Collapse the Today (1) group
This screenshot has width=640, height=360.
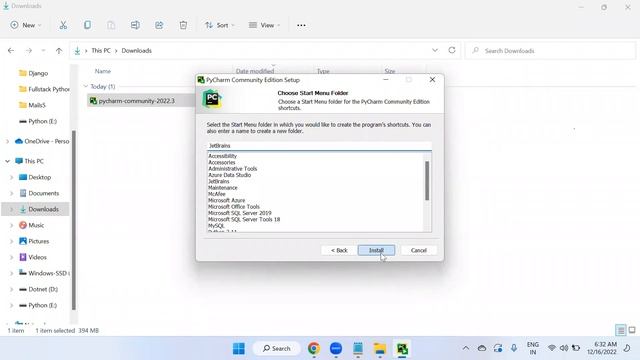pyautogui.click(x=86, y=87)
